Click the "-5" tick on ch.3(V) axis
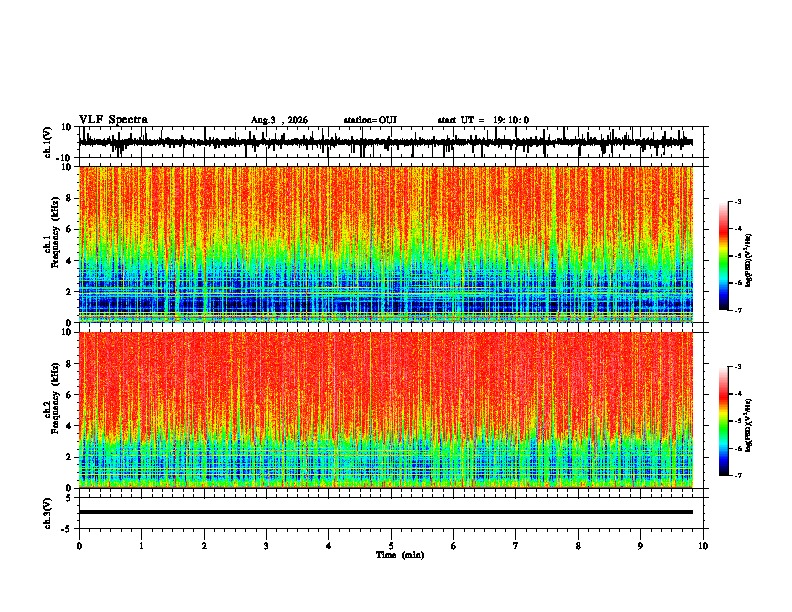Image resolution: width=792 pixels, height=612 pixels. tap(68, 529)
